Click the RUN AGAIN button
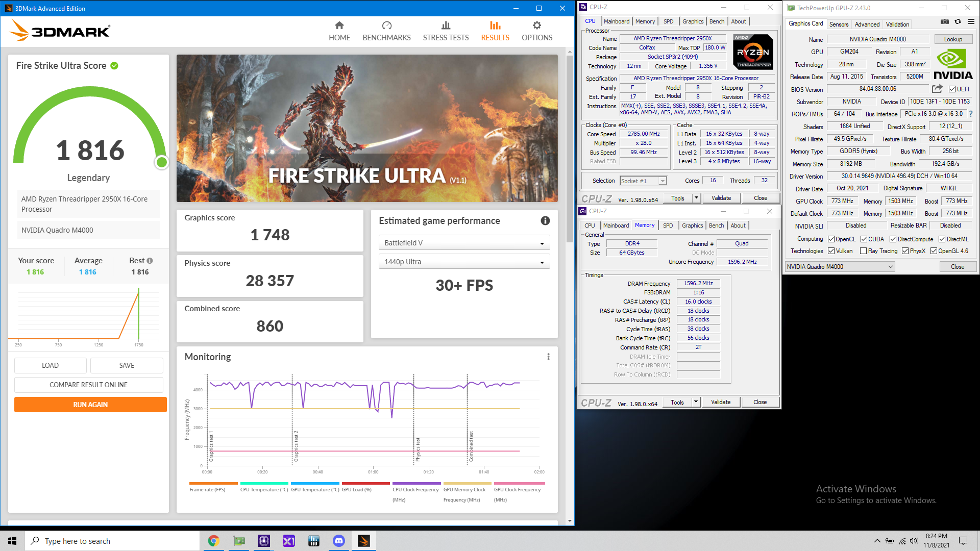 90,405
